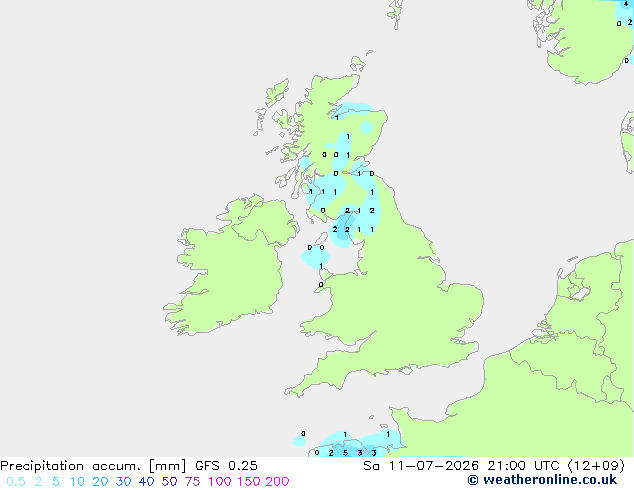Click the 40 legend value
The image size is (634, 490).
[146, 482]
